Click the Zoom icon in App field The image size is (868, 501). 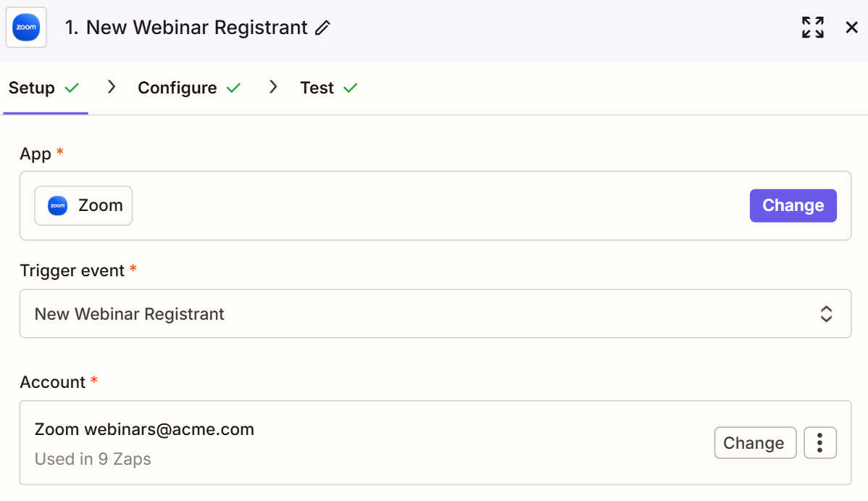tap(57, 206)
